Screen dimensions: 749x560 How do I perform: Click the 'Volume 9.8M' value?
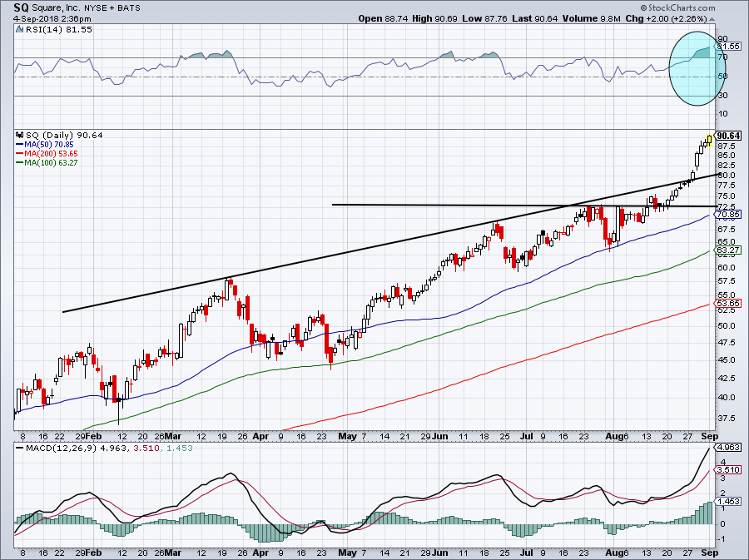592,18
